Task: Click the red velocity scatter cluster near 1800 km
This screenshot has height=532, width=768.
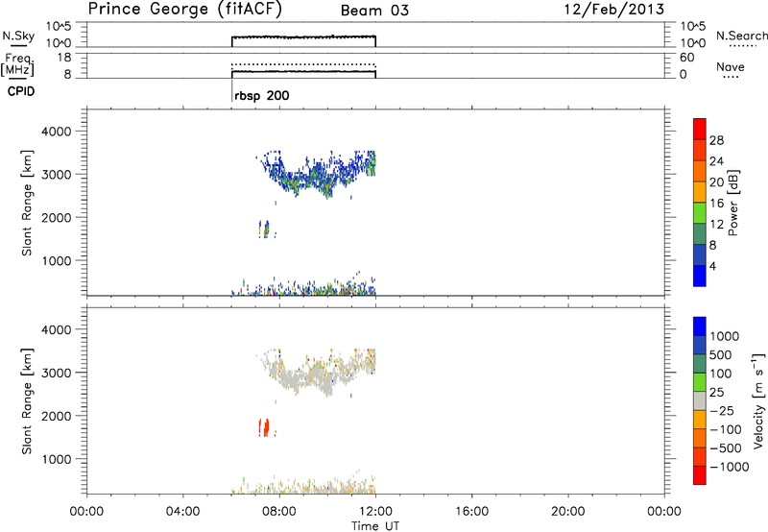Action: pyautogui.click(x=265, y=427)
